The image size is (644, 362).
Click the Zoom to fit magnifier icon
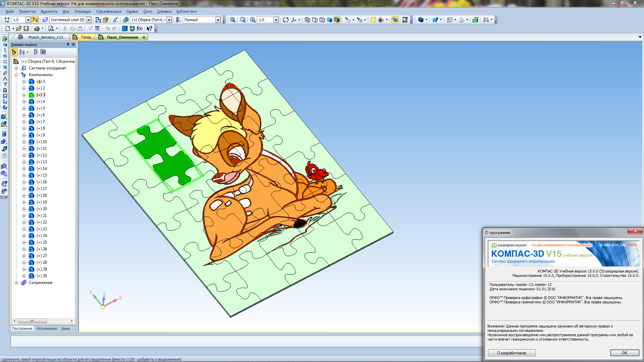click(232, 20)
